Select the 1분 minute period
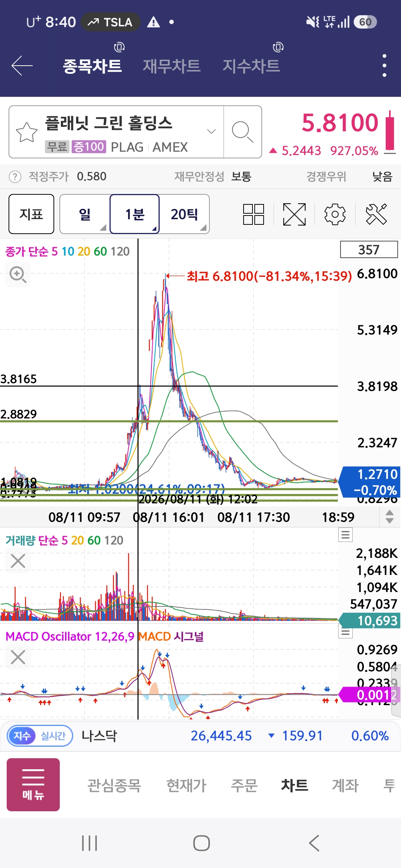Viewport: 401px width, 868px height. click(135, 214)
